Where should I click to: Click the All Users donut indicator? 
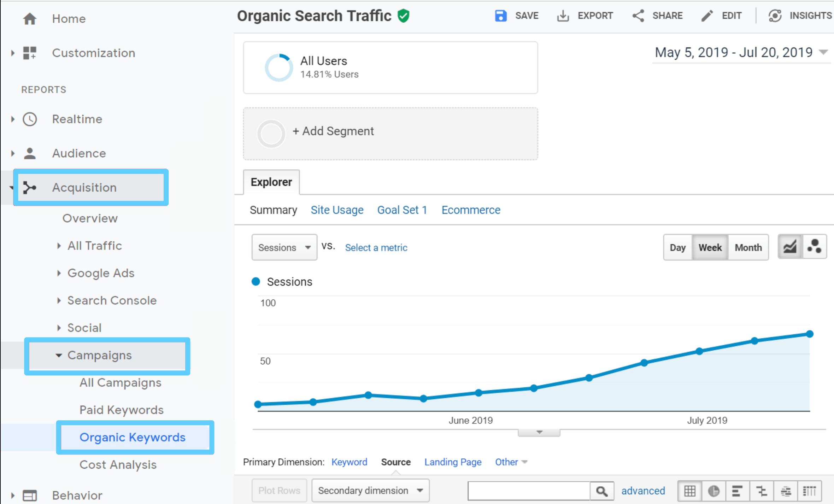[x=279, y=68]
